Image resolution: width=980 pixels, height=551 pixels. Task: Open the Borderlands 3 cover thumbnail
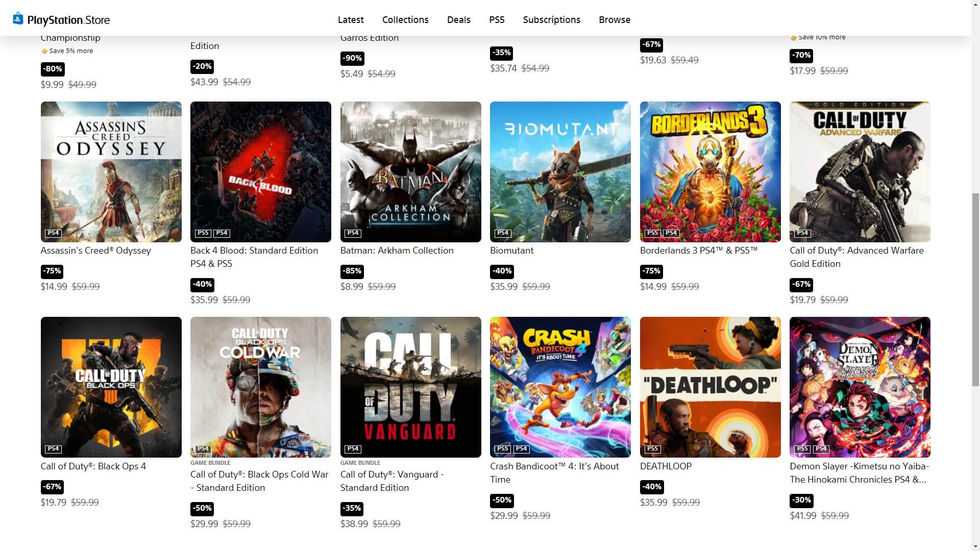click(x=710, y=172)
